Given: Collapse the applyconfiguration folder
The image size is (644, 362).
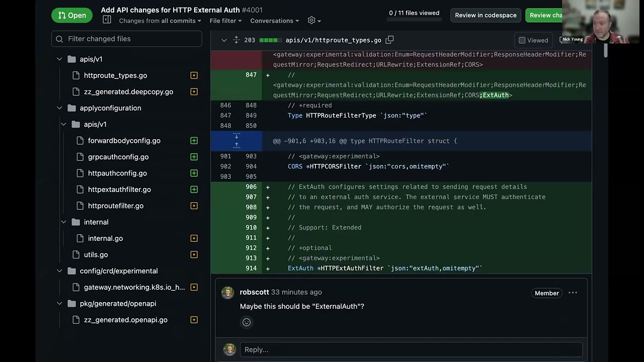Looking at the screenshot, I should coord(59,108).
